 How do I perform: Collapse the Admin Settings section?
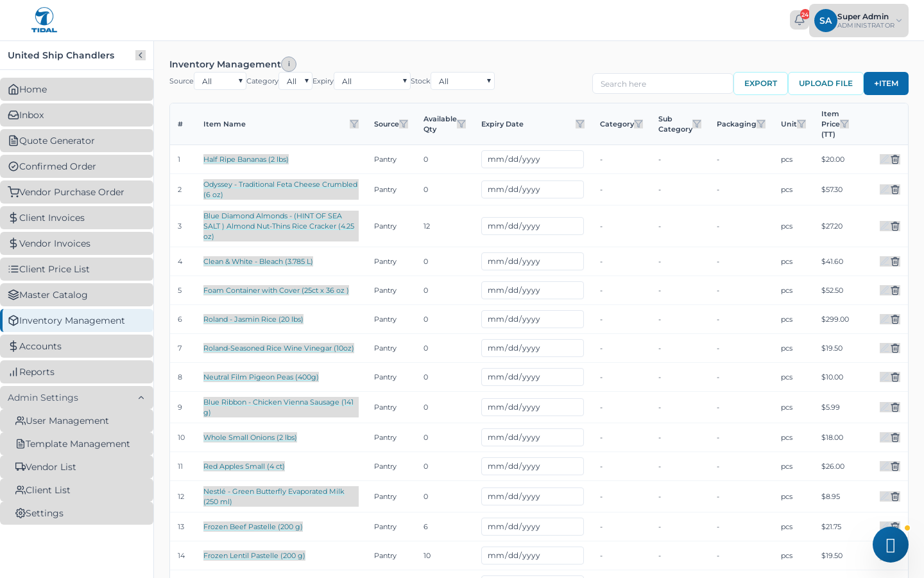pos(76,398)
